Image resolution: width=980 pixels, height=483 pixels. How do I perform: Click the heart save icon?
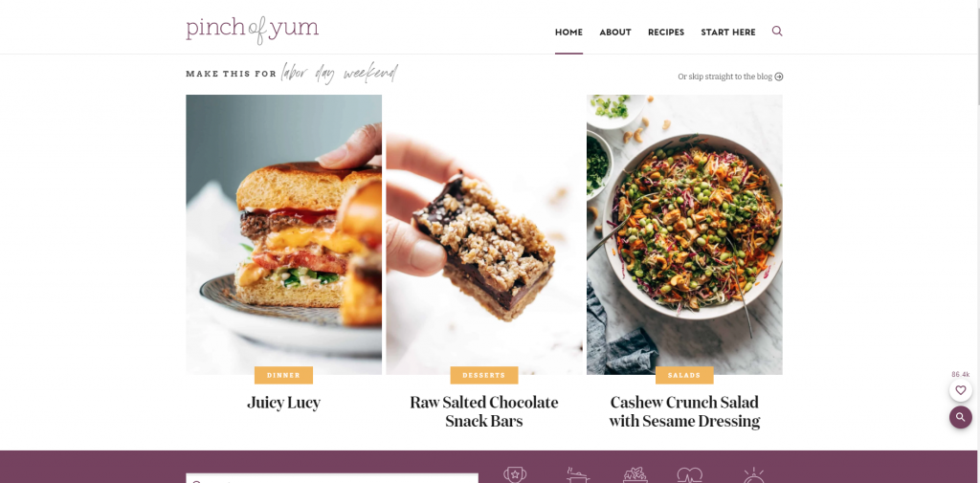961,390
